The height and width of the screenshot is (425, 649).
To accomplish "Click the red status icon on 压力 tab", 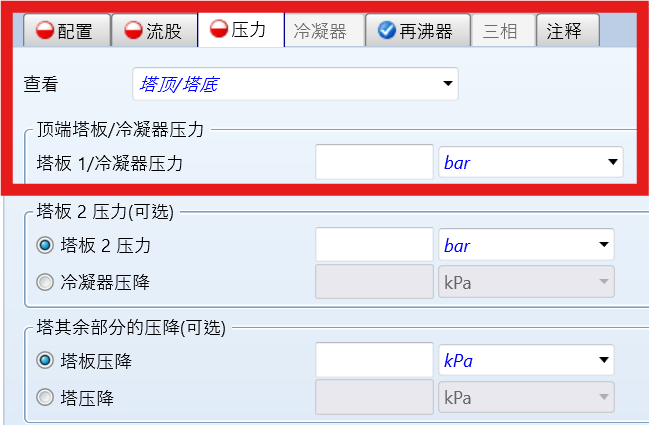I will coord(217,31).
